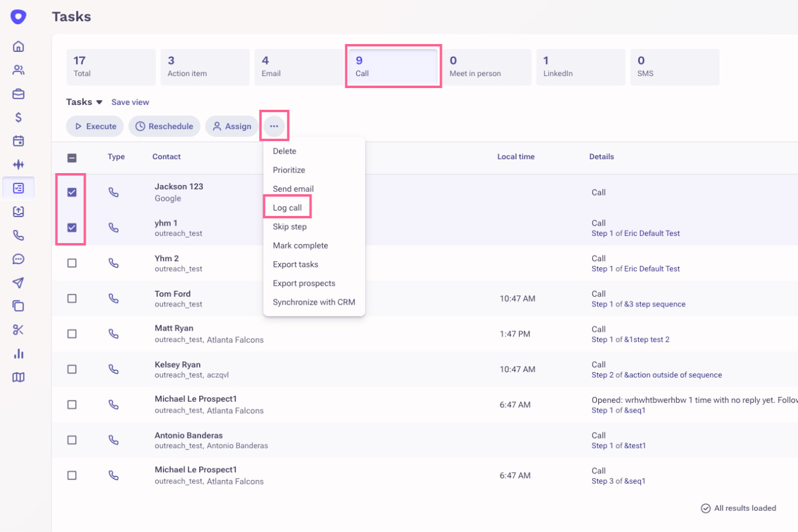The height and width of the screenshot is (532, 798).
Task: Open the voice waveform sidebar icon
Action: [19, 165]
